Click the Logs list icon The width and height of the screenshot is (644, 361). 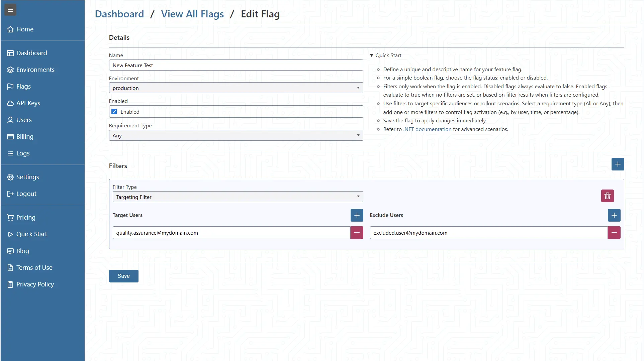10,153
